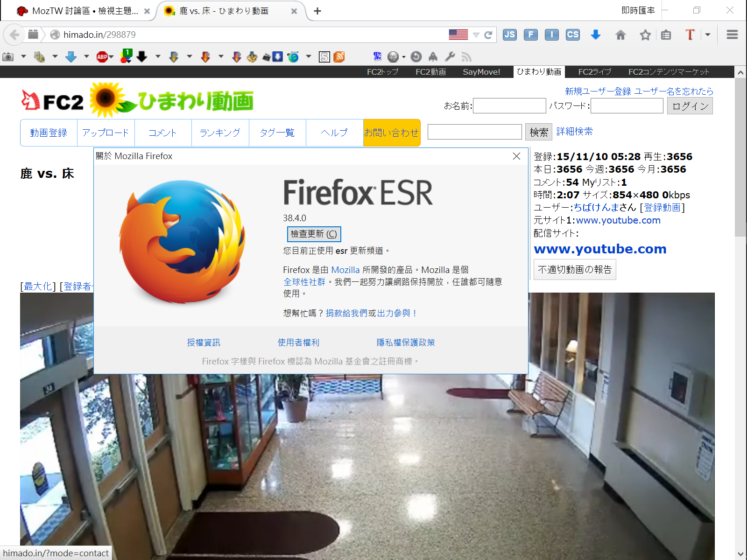Open the ランキング navigation tab

coord(220,133)
